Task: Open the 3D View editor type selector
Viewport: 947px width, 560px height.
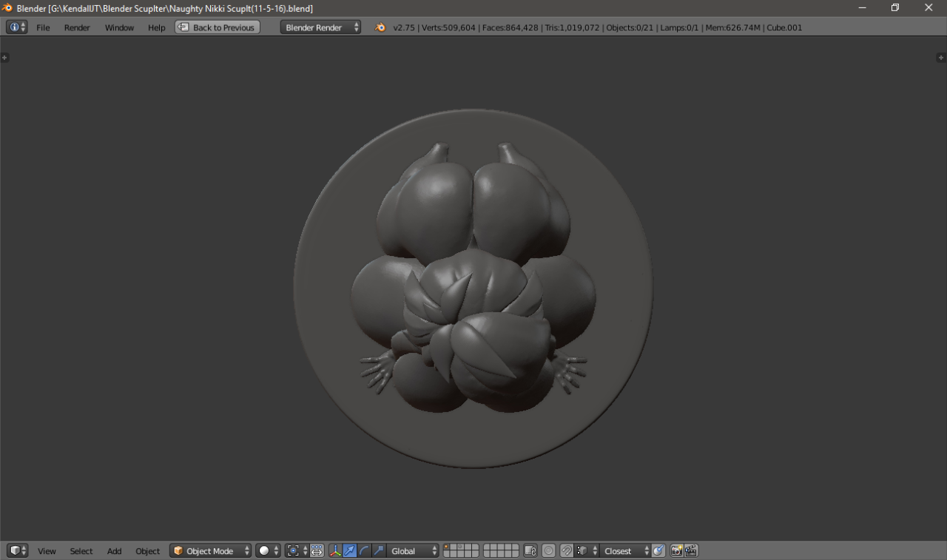Action: (x=17, y=551)
